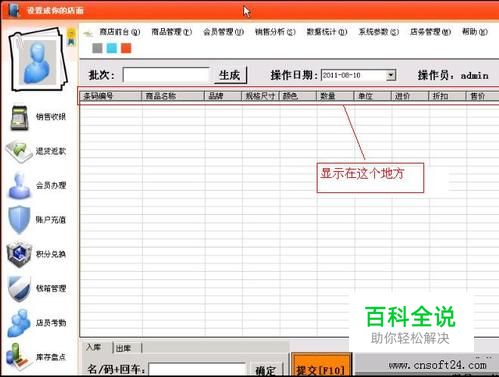499x377 pixels.
Task: Open the 销售分析 menu
Action: [x=275, y=32]
